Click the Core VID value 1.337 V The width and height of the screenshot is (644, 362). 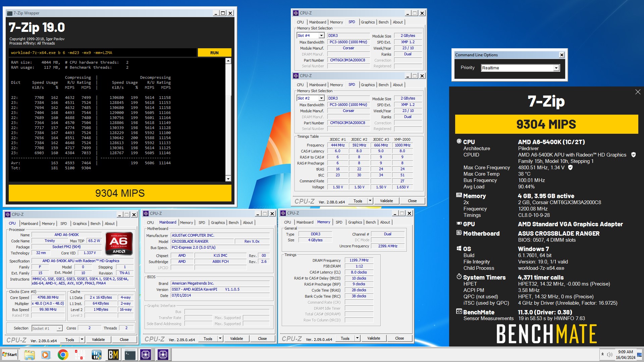pos(90,253)
